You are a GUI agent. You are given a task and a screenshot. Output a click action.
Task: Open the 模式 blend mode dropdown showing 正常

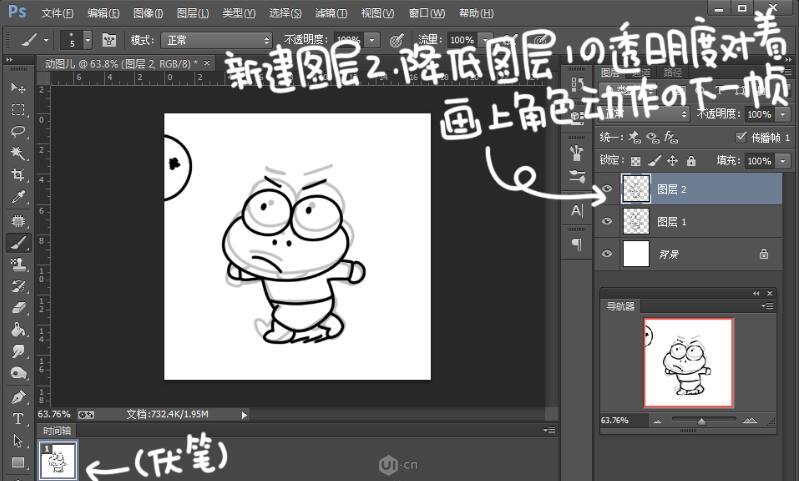pos(216,40)
